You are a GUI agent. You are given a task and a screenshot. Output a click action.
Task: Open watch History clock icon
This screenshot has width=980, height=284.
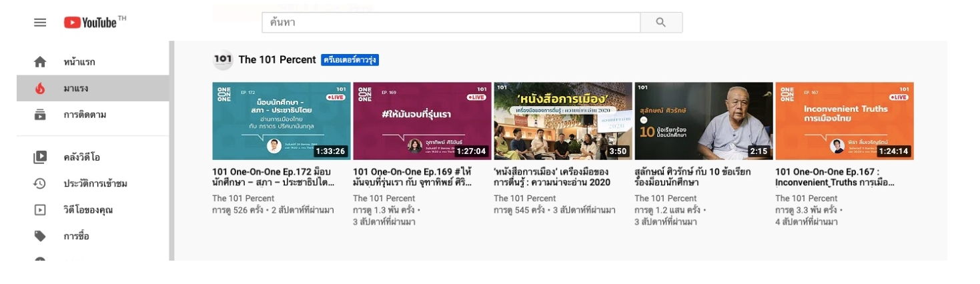coord(40,183)
